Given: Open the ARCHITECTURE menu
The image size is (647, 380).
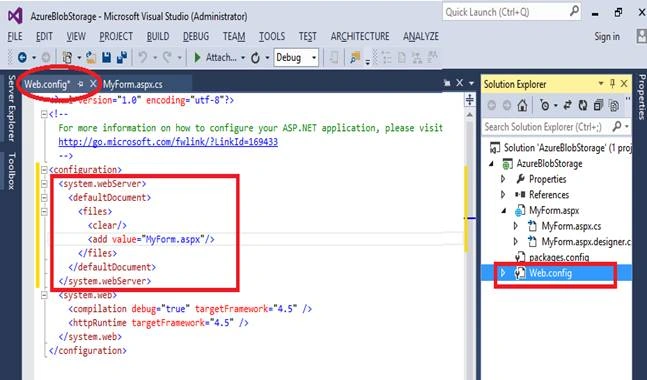Looking at the screenshot, I should click(360, 36).
